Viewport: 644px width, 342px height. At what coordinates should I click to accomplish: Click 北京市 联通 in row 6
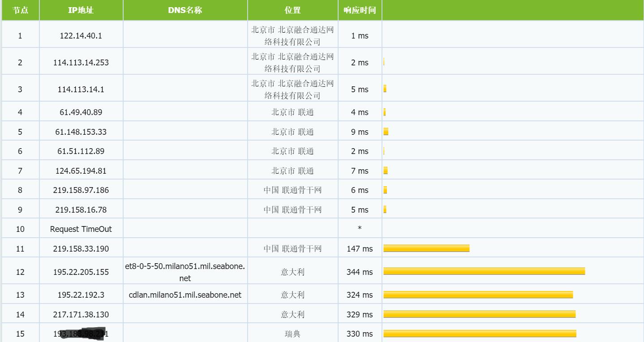[x=292, y=151]
